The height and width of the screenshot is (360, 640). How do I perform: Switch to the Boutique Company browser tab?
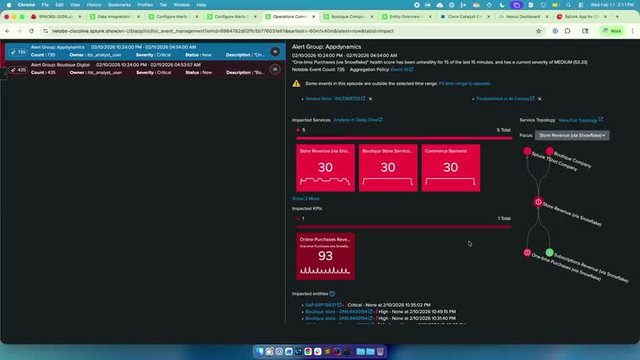[348, 17]
